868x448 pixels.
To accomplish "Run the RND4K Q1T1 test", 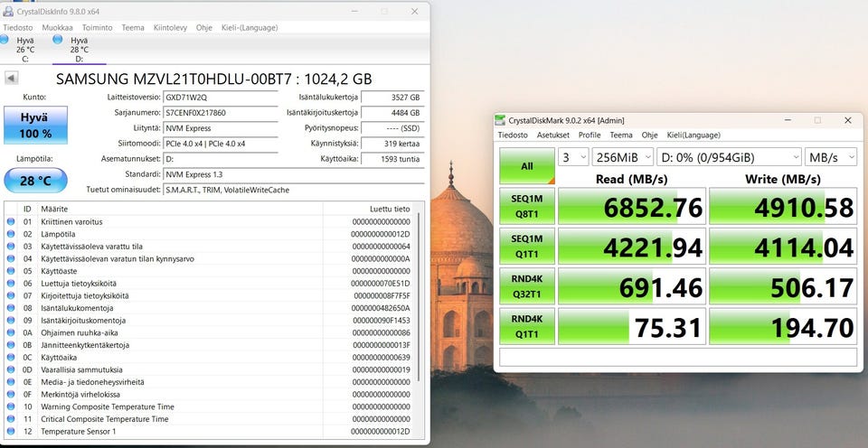I will click(x=527, y=327).
